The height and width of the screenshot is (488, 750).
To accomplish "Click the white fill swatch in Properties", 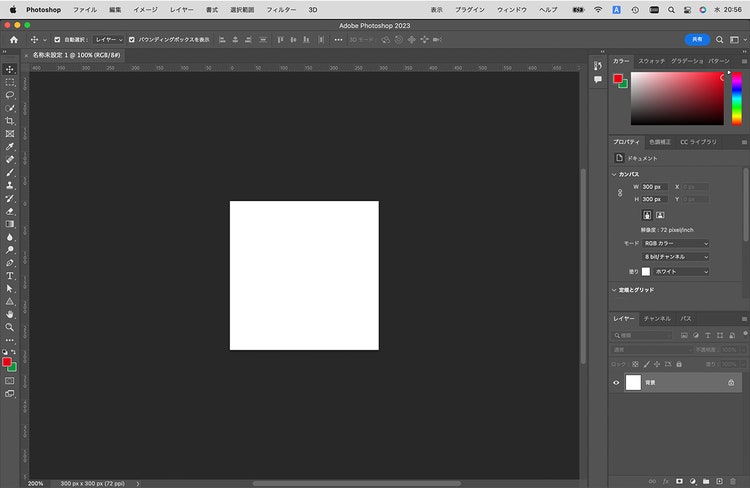I will coord(646,272).
